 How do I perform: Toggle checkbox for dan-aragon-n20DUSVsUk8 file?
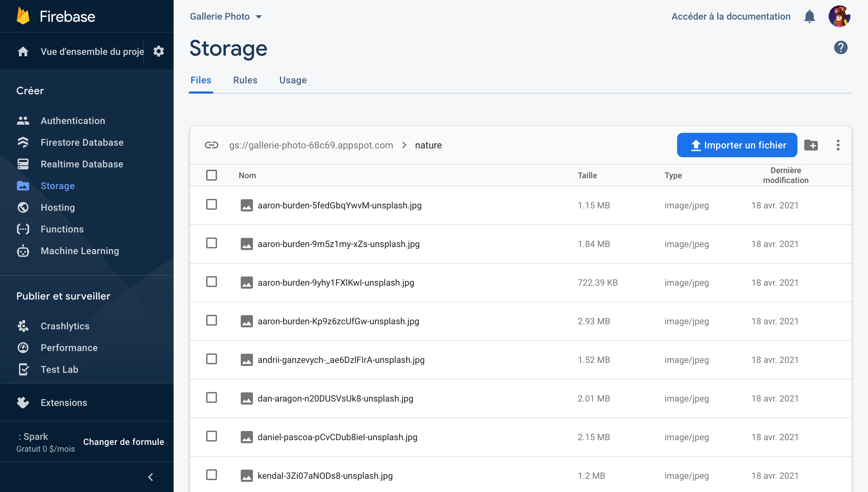click(x=212, y=398)
